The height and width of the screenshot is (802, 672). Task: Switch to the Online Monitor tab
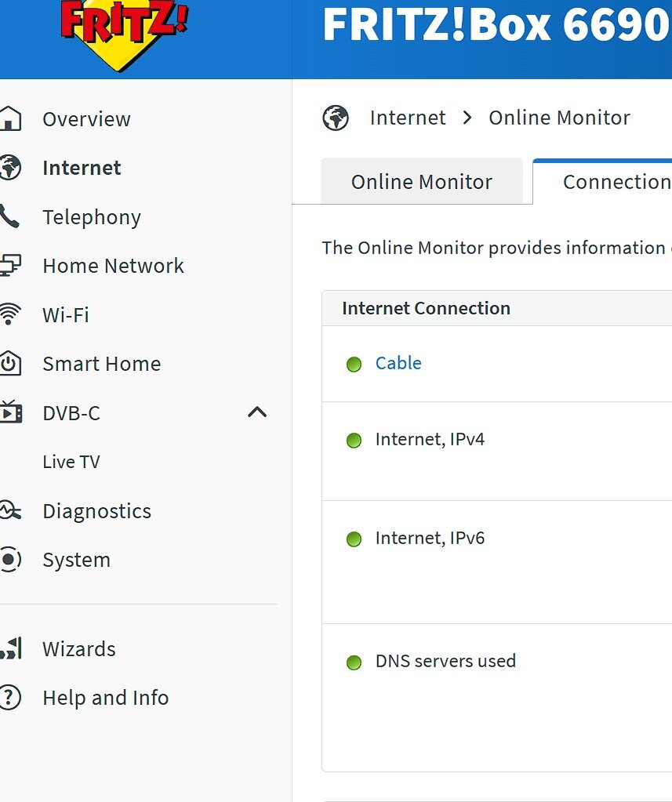pos(422,182)
